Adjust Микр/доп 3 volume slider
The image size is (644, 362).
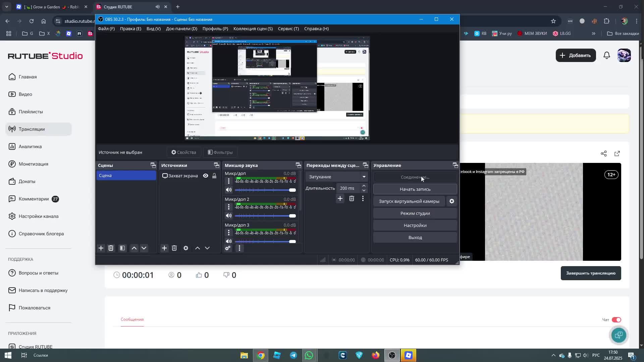(x=265, y=241)
